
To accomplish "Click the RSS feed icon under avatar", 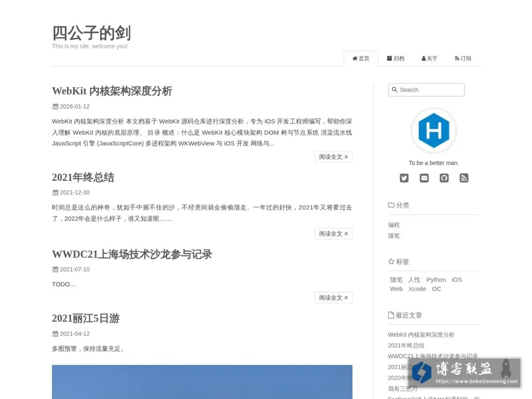I will [x=464, y=178].
